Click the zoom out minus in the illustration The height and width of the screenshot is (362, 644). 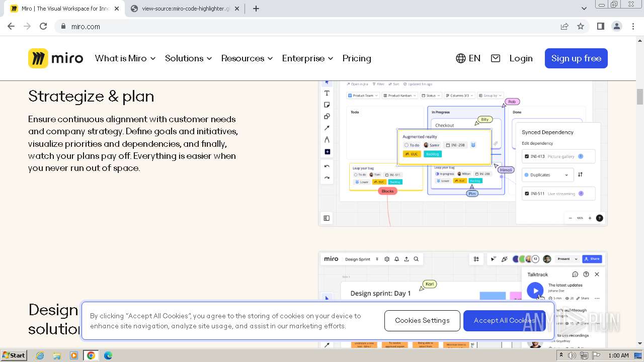click(x=570, y=218)
